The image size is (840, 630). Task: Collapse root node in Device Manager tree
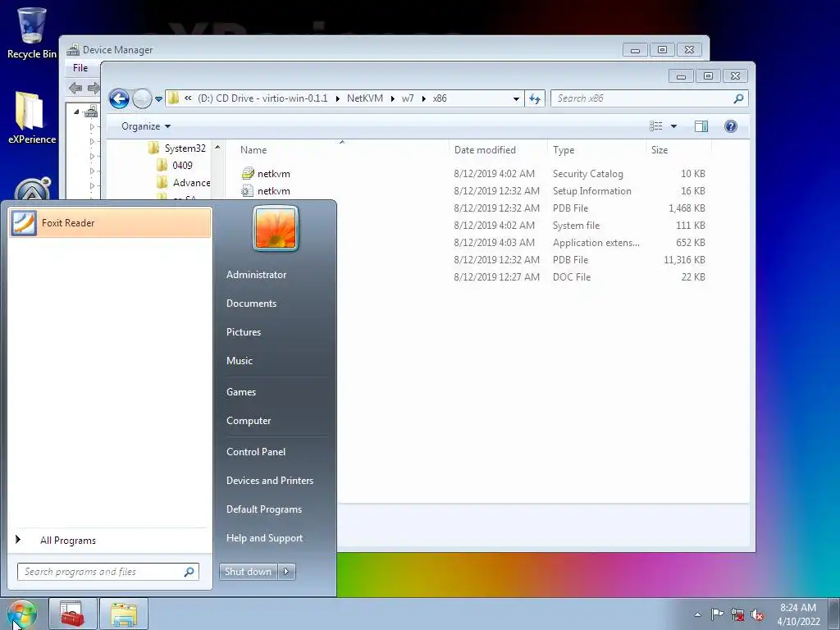point(76,112)
